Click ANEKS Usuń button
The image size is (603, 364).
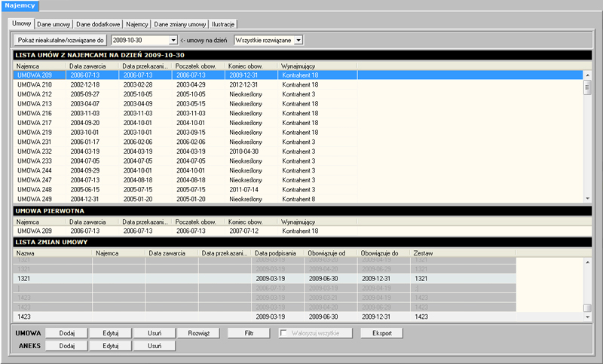[x=155, y=346]
